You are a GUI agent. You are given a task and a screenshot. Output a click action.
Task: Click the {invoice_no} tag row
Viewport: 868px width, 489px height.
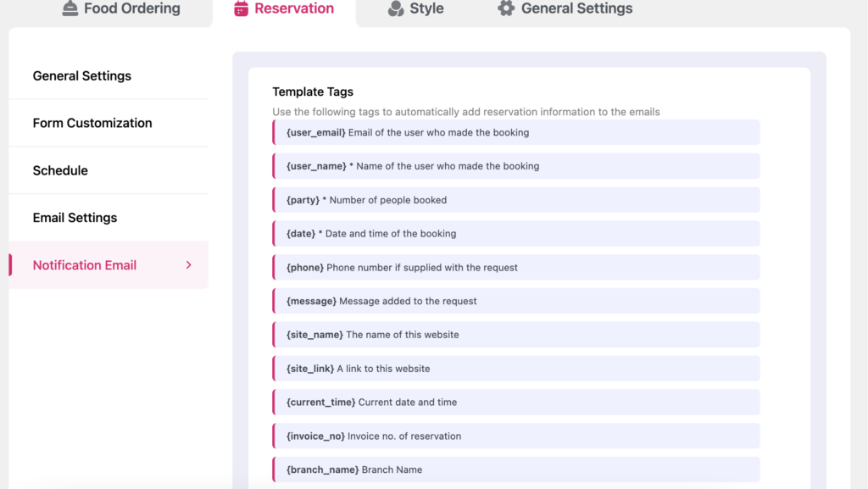515,436
